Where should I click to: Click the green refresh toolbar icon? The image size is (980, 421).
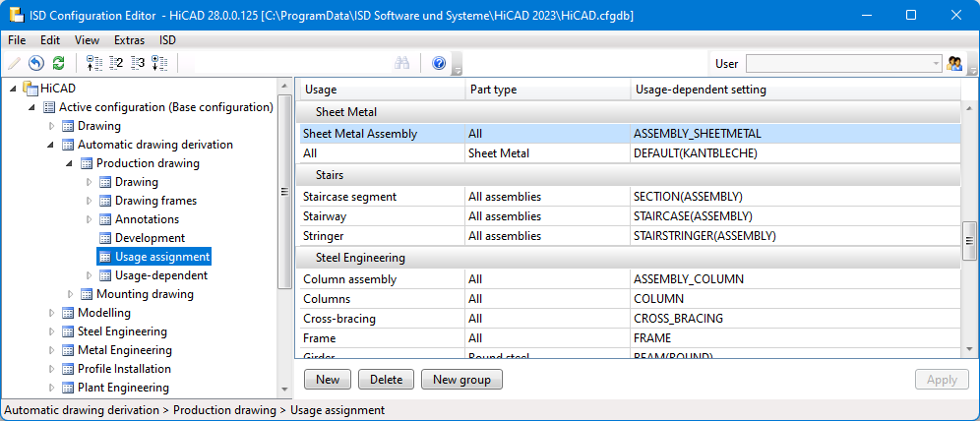59,63
